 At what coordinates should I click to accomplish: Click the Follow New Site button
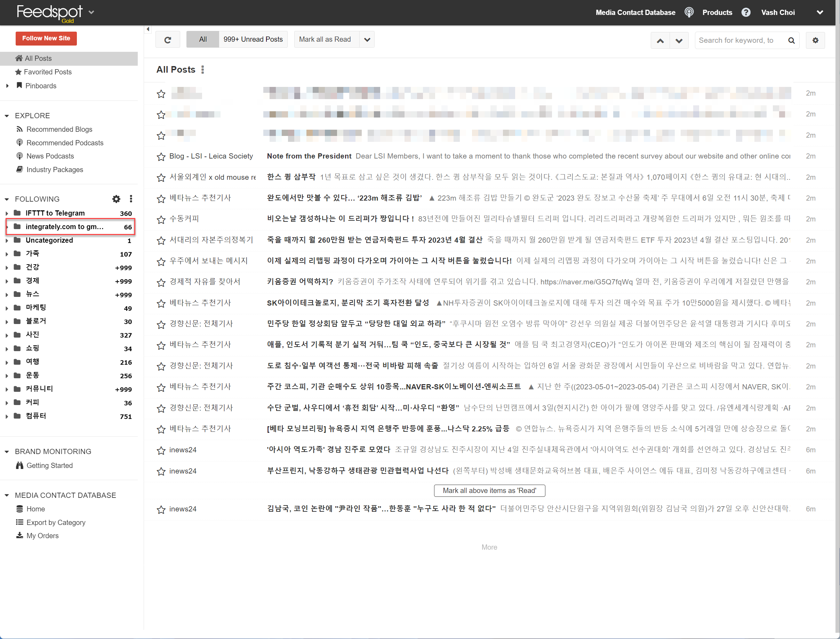point(46,38)
